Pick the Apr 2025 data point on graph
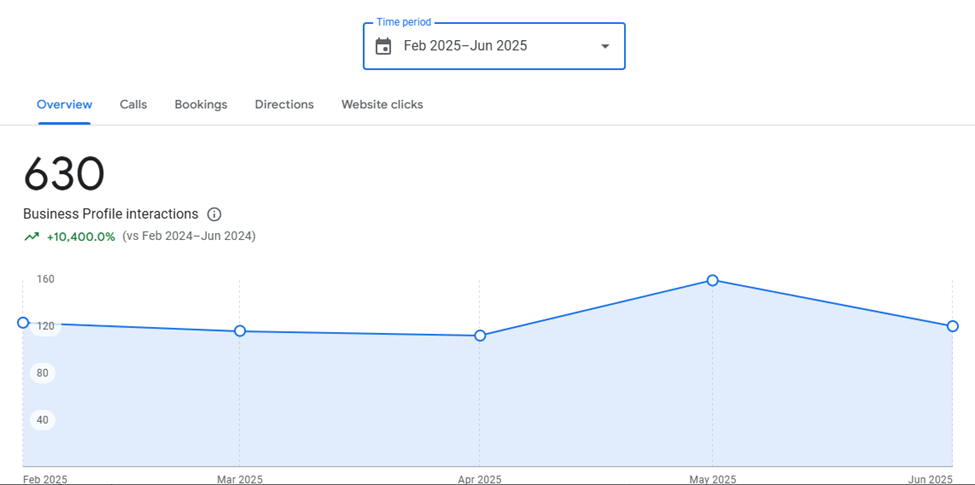Screen dimensions: 975x485 (480, 335)
